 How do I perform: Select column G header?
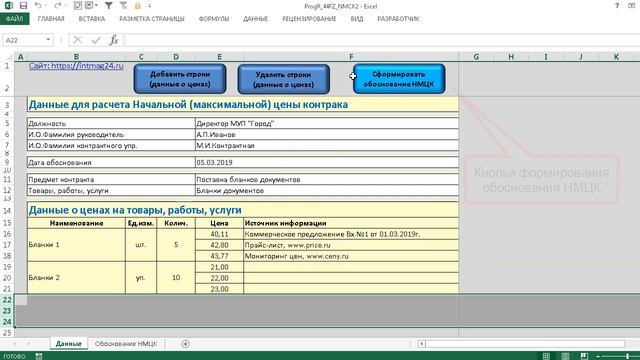click(x=476, y=57)
